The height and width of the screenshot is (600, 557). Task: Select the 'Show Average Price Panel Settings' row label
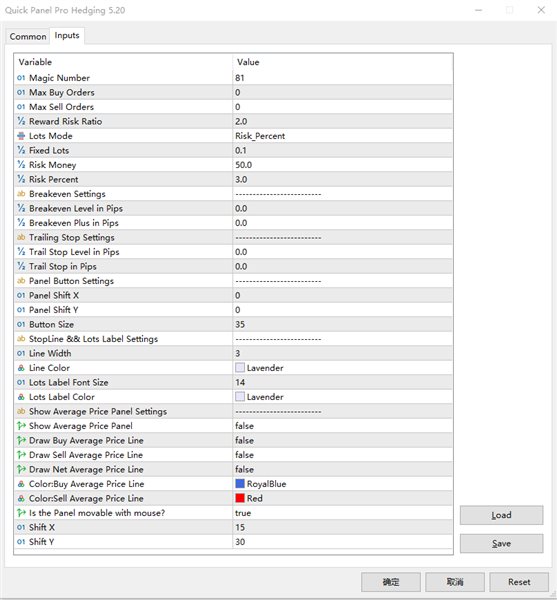click(x=98, y=411)
